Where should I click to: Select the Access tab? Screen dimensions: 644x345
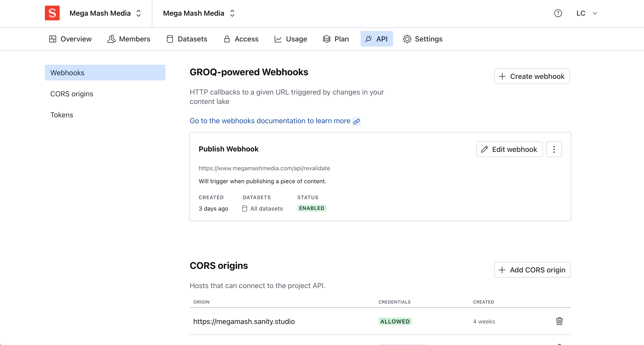[x=241, y=39]
